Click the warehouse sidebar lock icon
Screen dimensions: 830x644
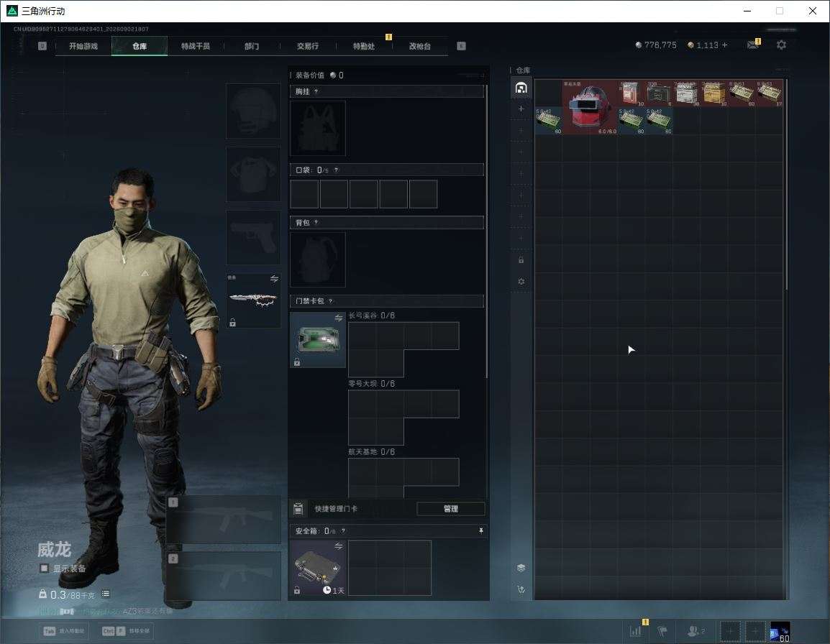tap(521, 259)
